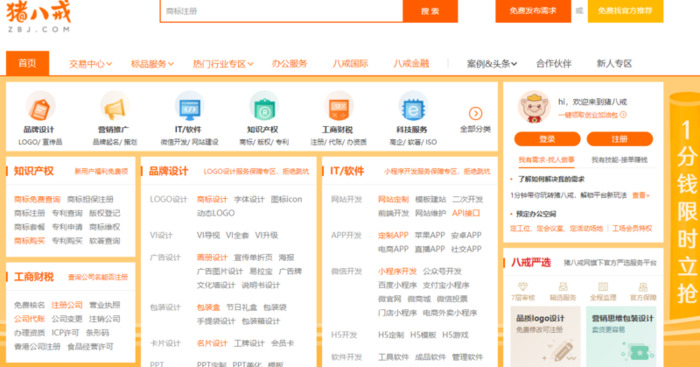Viewport: 700px width, 367px height.
Task: Click the API接口 link
Action: click(x=466, y=213)
